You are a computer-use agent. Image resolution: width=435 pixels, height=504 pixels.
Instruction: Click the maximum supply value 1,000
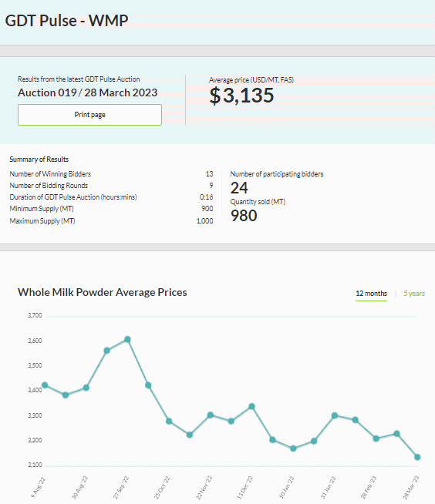(x=204, y=221)
